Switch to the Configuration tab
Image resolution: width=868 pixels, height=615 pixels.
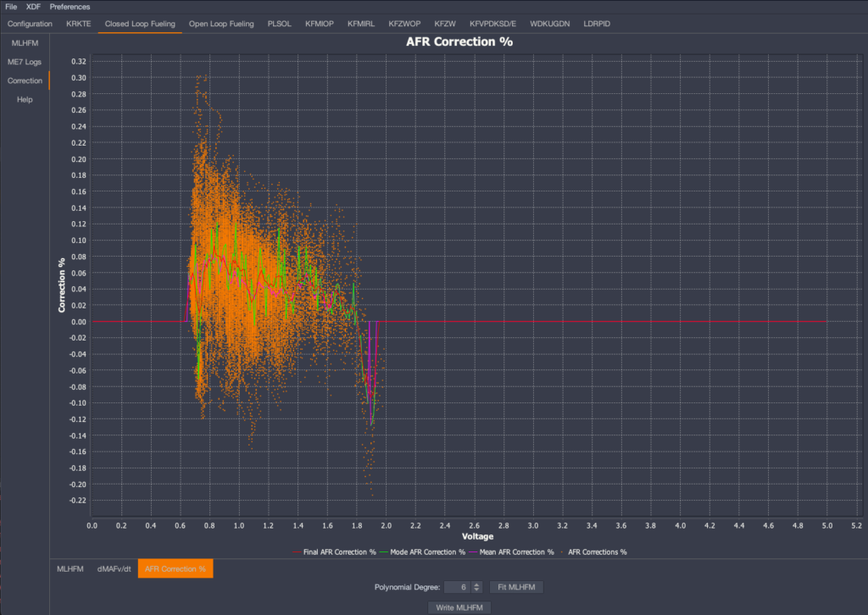pyautogui.click(x=30, y=24)
